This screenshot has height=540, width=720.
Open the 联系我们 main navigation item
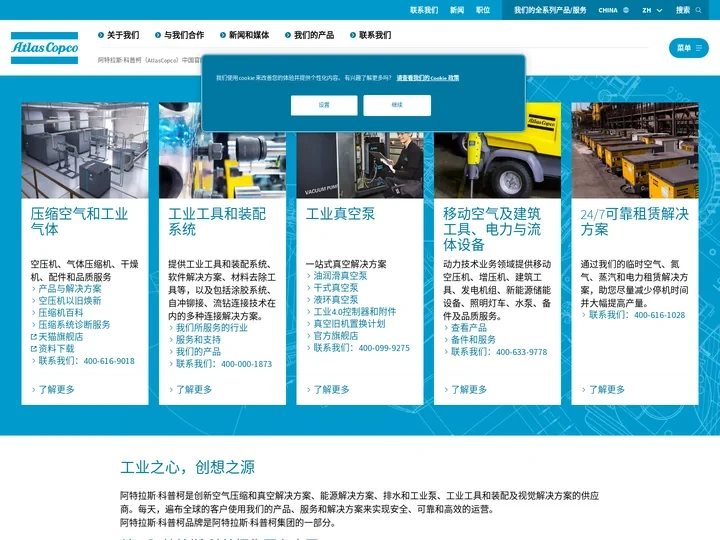[371, 35]
